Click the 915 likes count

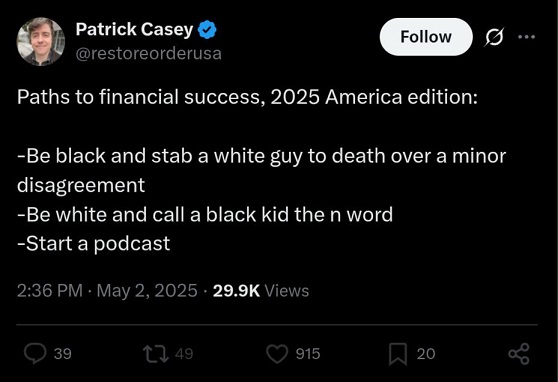coord(308,354)
